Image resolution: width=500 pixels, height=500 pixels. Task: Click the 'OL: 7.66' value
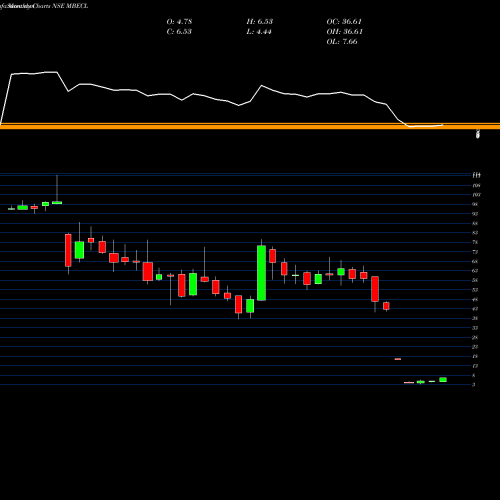[x=342, y=42]
